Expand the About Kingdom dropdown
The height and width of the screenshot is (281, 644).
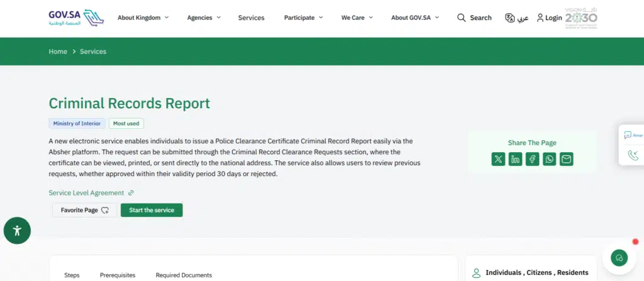[143, 18]
